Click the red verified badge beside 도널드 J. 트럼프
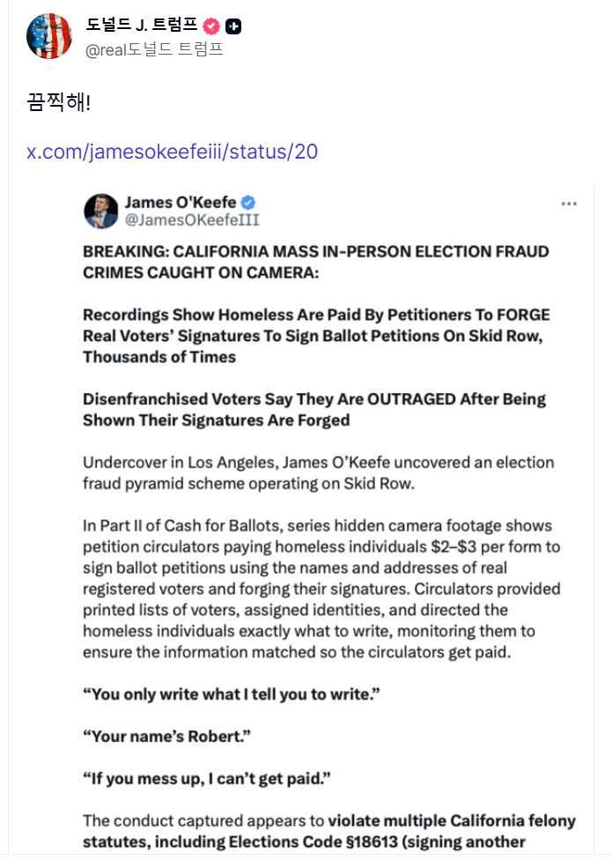Image resolution: width=612 pixels, height=868 pixels. (211, 26)
